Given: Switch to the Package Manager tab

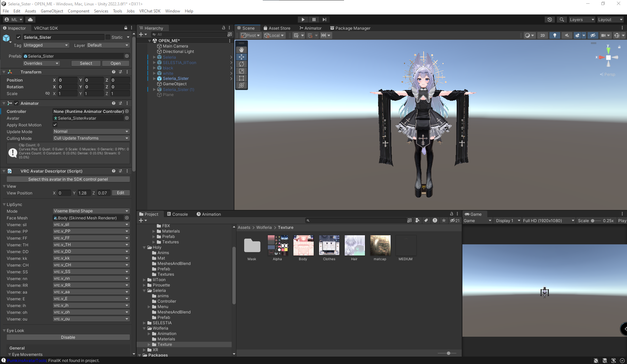Looking at the screenshot, I should [x=350, y=28].
